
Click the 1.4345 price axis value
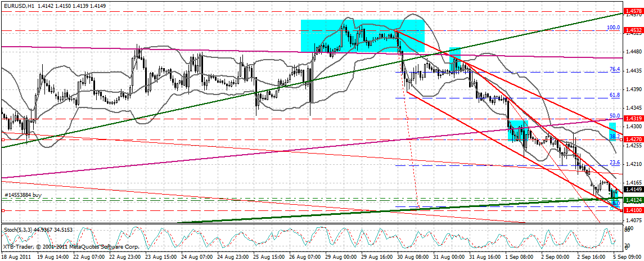pos(633,107)
